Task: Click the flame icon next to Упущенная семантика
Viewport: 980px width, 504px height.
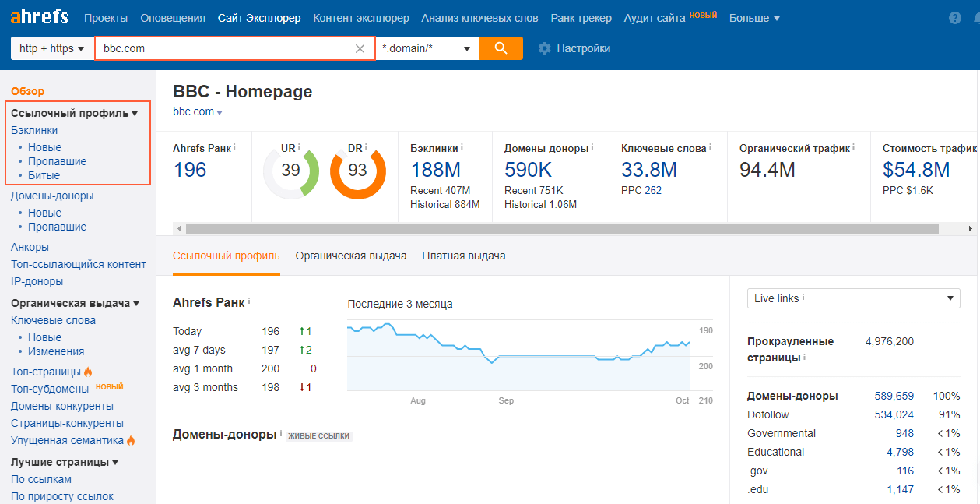Action: (x=132, y=440)
